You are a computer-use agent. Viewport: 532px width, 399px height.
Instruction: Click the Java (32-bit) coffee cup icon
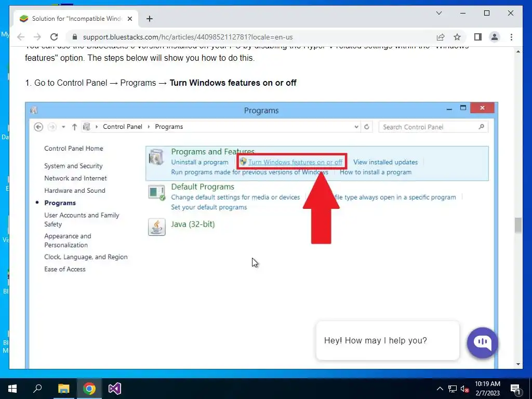[x=157, y=227]
